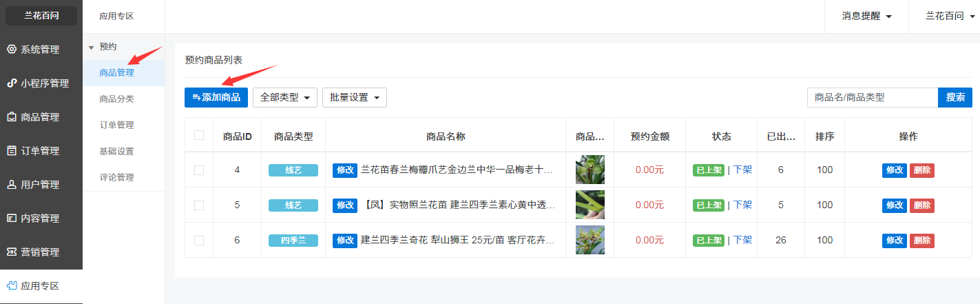Viewport: 980px width, 304px height.
Task: Click the 排序 column header
Action: tap(825, 136)
